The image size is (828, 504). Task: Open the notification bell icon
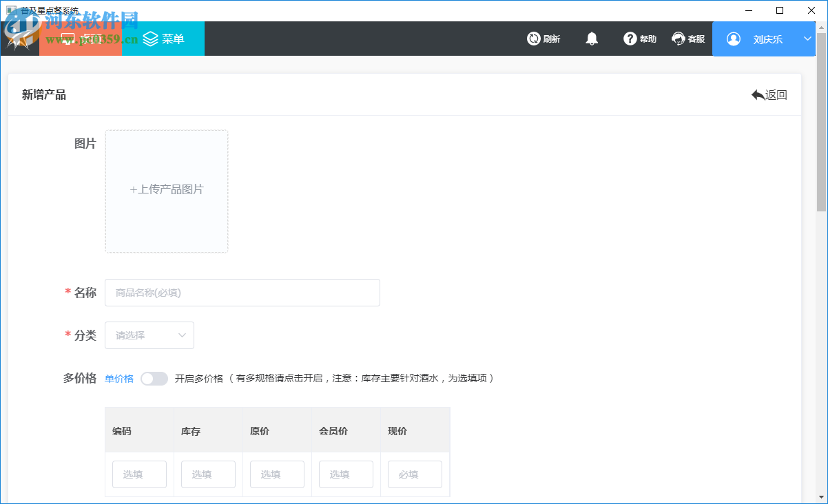pyautogui.click(x=591, y=39)
